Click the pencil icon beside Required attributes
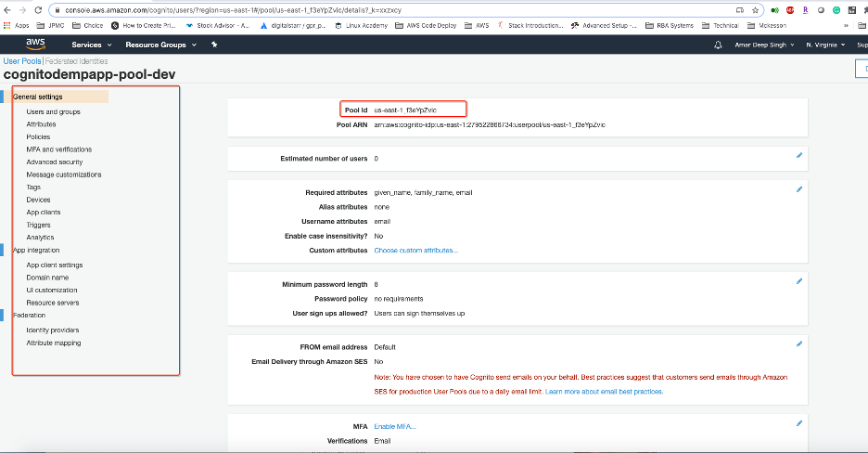 point(799,189)
